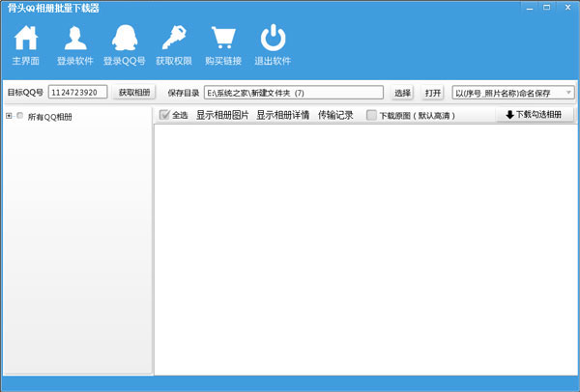Go to 主界面 home icon
Viewport: 580px width, 392px height.
[x=25, y=39]
